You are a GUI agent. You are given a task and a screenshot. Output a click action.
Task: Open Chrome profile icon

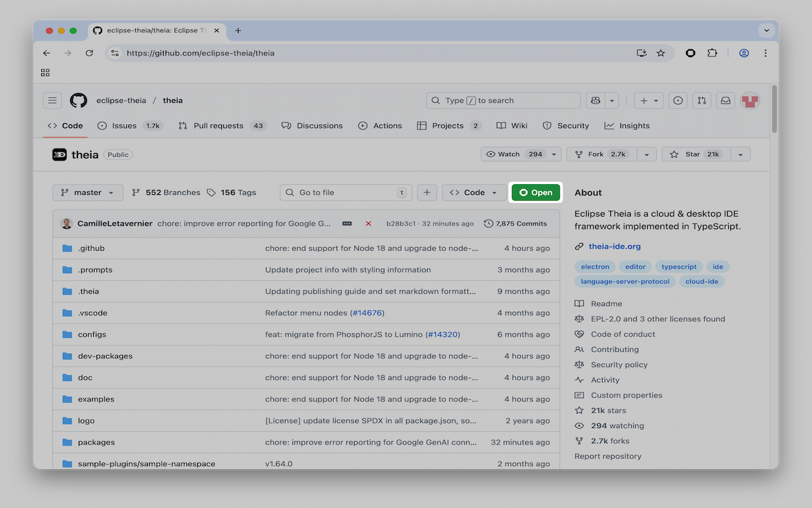tap(744, 53)
